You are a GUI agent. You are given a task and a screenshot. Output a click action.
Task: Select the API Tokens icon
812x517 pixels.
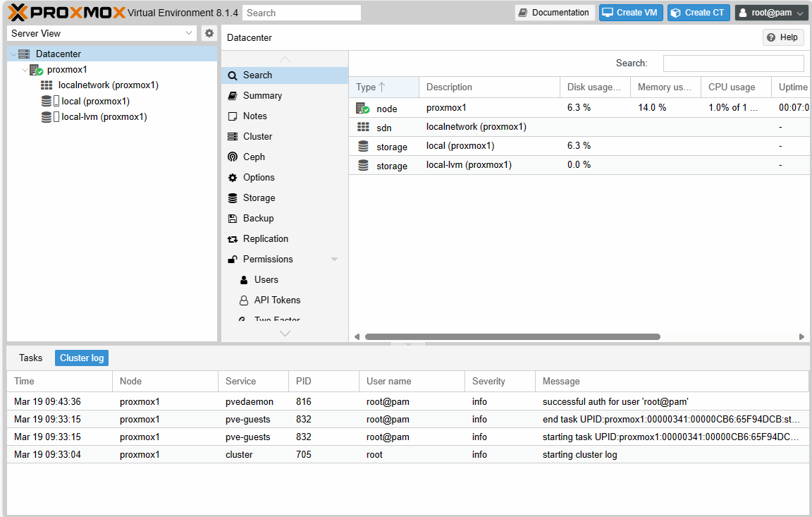244,300
